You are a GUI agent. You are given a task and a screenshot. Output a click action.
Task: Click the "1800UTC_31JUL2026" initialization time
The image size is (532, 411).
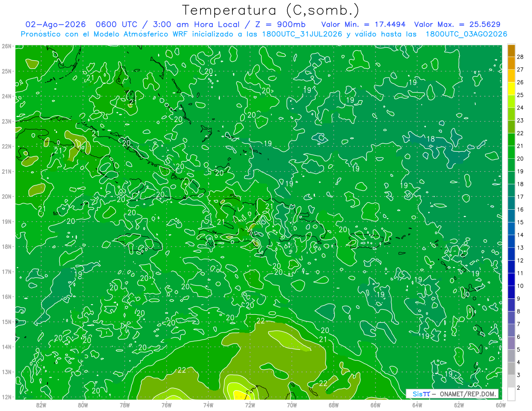(x=302, y=34)
